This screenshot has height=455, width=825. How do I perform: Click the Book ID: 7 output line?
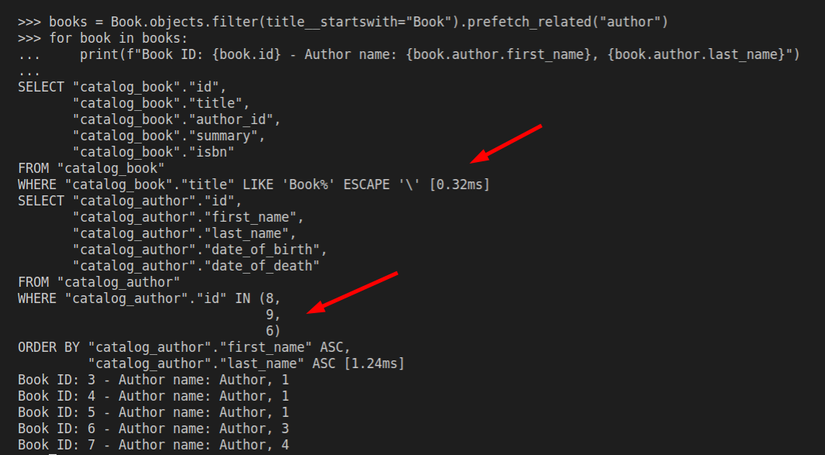[152, 444]
